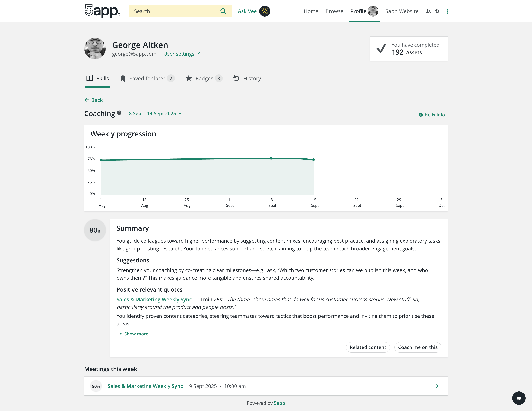Open Ask Vee assistant icon
The height and width of the screenshot is (411, 532).
(x=264, y=11)
